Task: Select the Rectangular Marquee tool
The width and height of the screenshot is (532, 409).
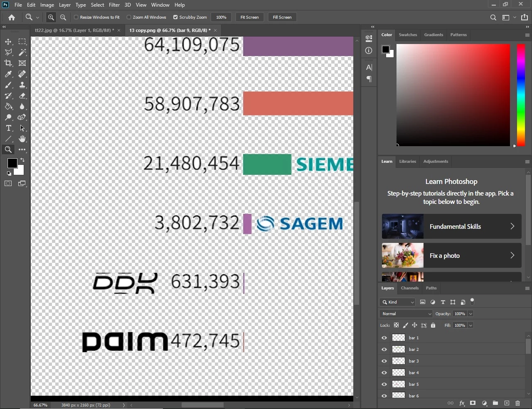Action: click(x=22, y=42)
